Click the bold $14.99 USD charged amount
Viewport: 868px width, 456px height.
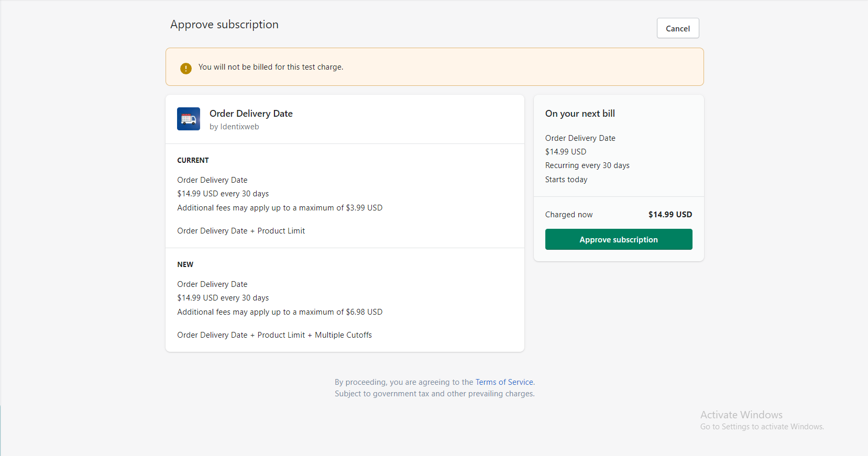click(x=670, y=215)
